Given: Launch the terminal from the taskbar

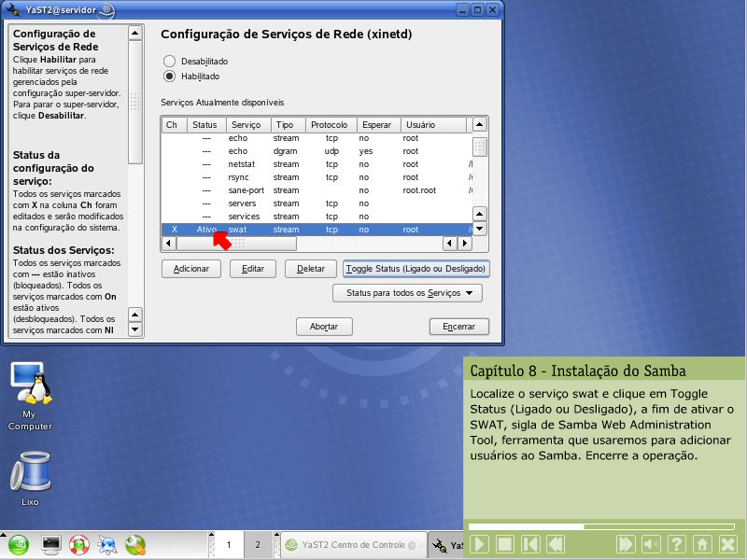Looking at the screenshot, I should [x=50, y=544].
